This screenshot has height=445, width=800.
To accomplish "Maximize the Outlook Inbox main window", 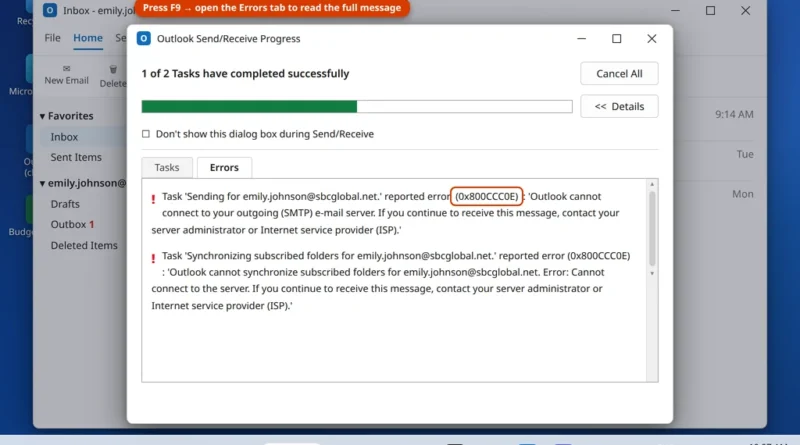I will click(710, 10).
